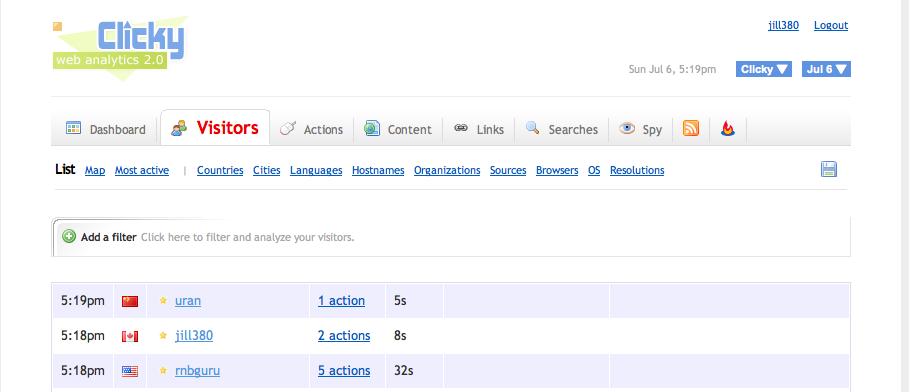The height and width of the screenshot is (392, 909).
Task: Click the China flag in uran row
Action: pyautogui.click(x=130, y=301)
